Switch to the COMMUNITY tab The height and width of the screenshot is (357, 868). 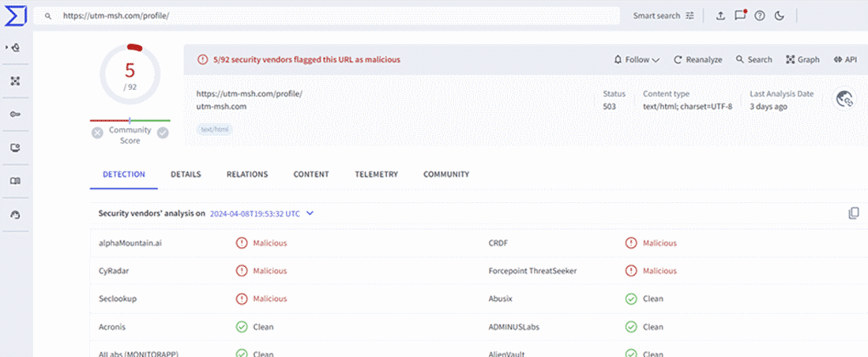[446, 175]
